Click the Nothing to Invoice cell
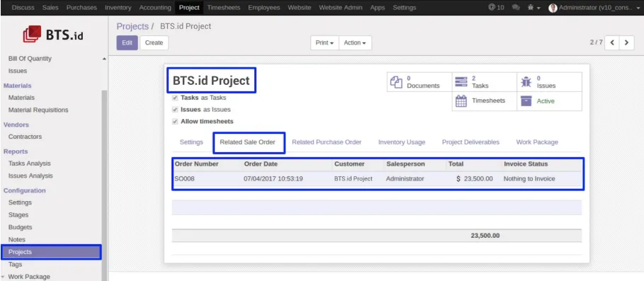Viewport: 644px width, 281px height. click(529, 179)
